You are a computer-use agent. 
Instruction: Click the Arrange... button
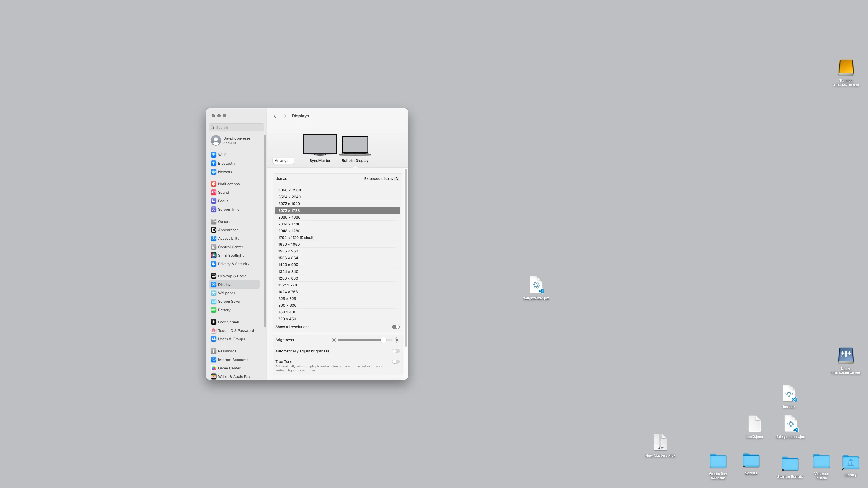tap(283, 160)
